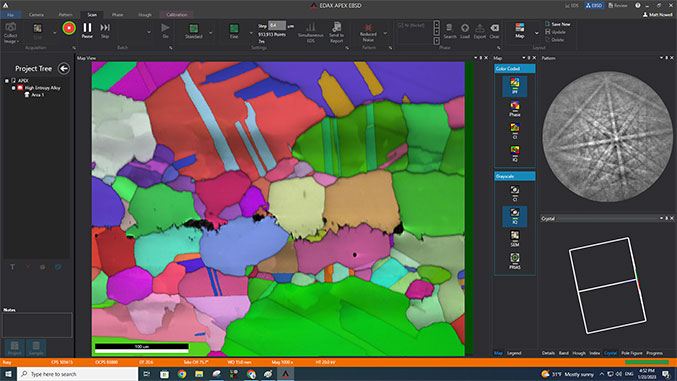Click the Skip button in Batch group
Image resolution: width=677 pixels, height=381 pixels.
(105, 30)
